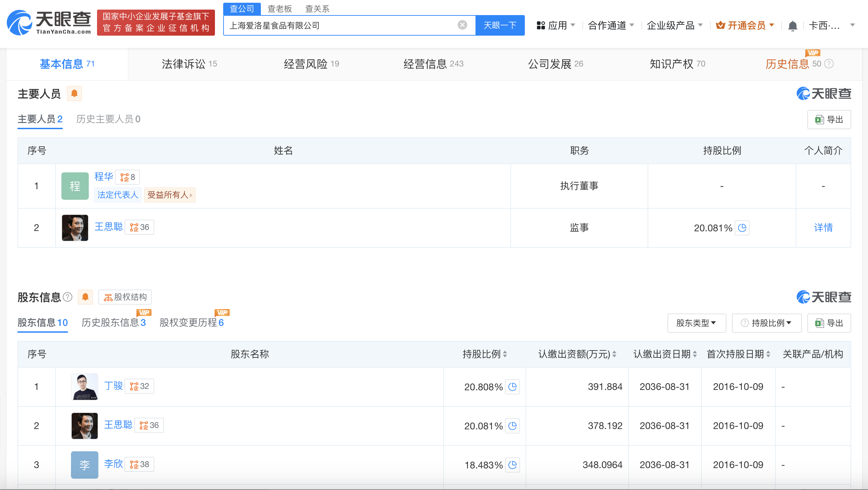868x490 pixels.
Task: Open 丁骏 profile link
Action: 113,386
